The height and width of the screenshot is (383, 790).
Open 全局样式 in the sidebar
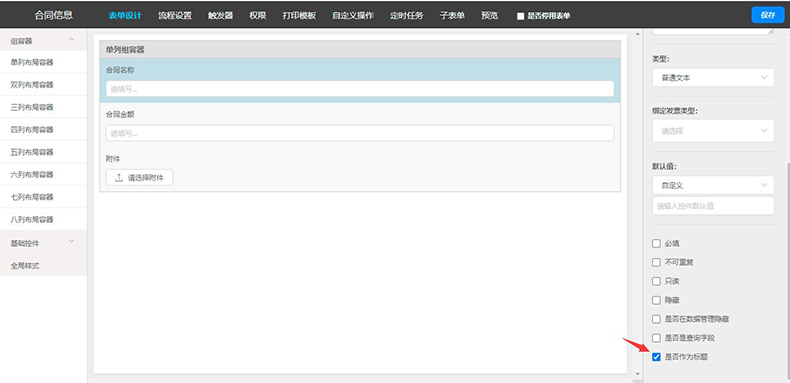click(x=43, y=266)
